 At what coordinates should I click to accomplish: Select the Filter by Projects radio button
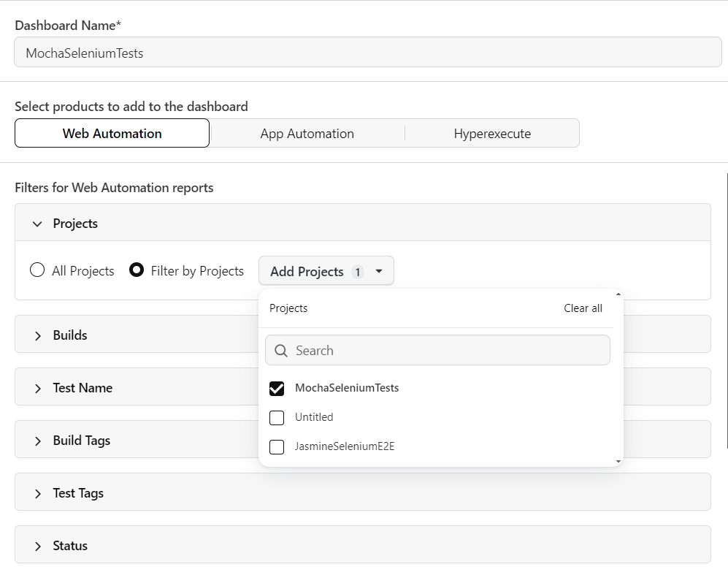click(x=137, y=270)
